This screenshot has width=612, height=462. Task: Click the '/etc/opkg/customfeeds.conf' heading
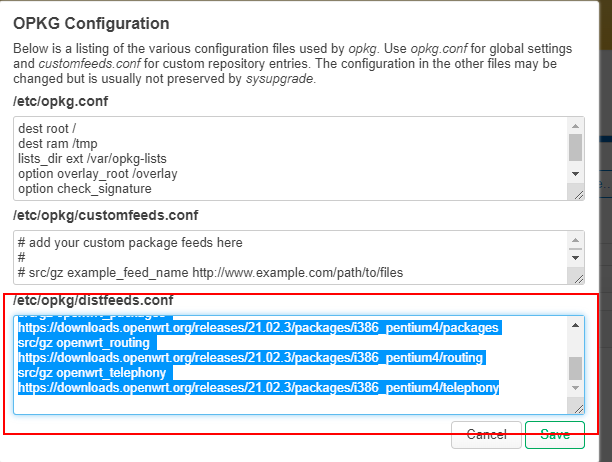[x=106, y=215]
